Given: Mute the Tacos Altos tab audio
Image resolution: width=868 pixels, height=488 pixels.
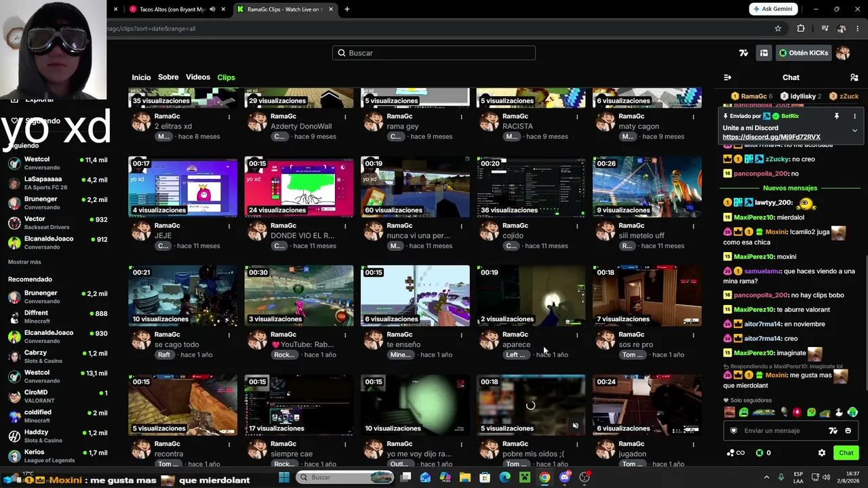Looking at the screenshot, I should click(212, 9).
